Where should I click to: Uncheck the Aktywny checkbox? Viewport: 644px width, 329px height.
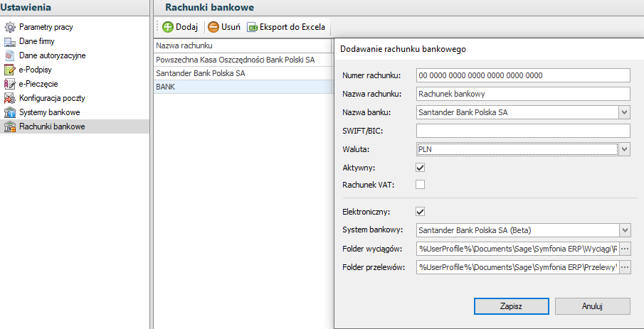[x=420, y=168]
